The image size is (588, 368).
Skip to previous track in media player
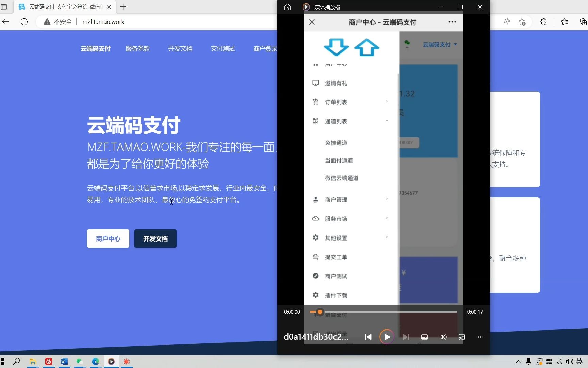coord(368,337)
